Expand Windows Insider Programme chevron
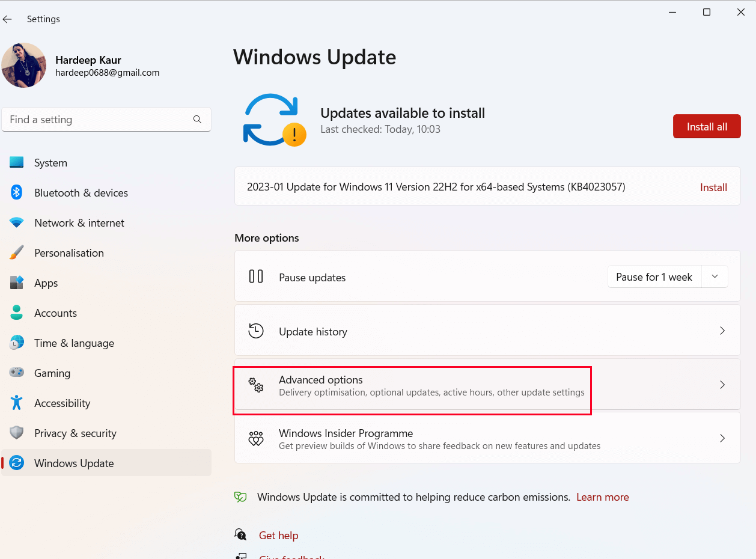The height and width of the screenshot is (559, 756). tap(722, 438)
